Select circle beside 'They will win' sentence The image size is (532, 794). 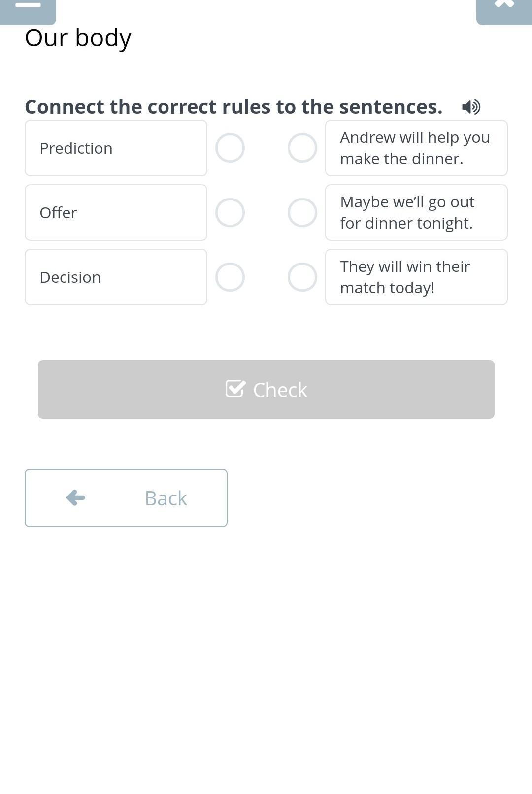point(302,277)
